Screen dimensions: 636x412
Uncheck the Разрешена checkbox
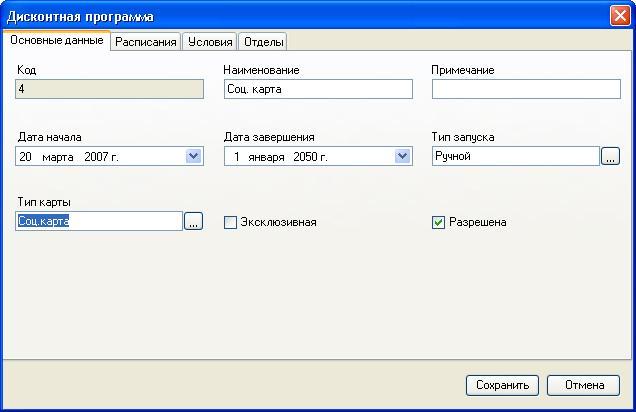[438, 222]
